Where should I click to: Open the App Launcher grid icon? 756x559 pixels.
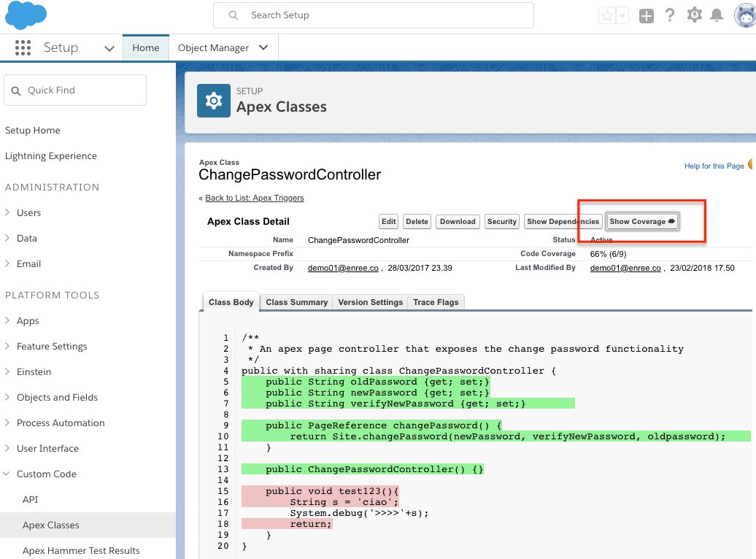(x=23, y=47)
